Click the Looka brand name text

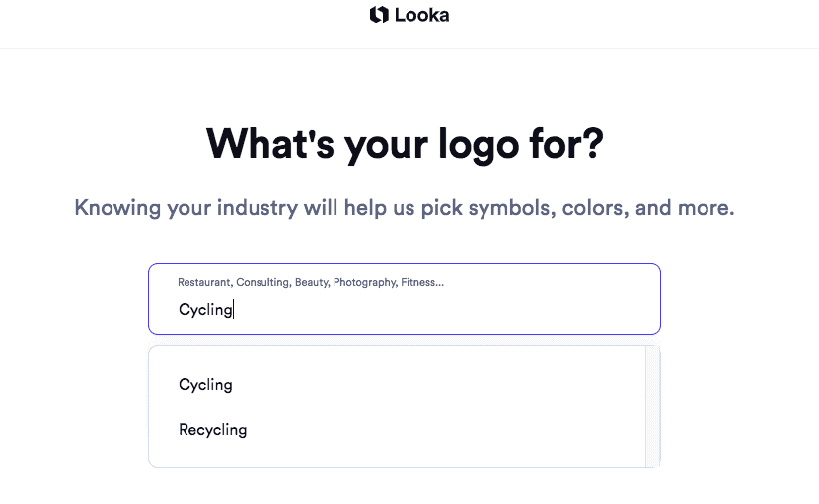click(421, 15)
